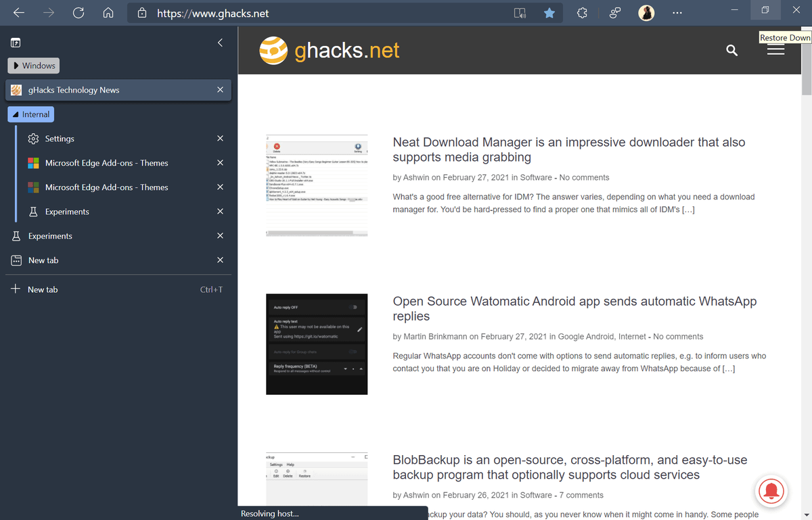The height and width of the screenshot is (520, 812).
Task: Open the Watomatic article thumbnail
Action: point(317,344)
